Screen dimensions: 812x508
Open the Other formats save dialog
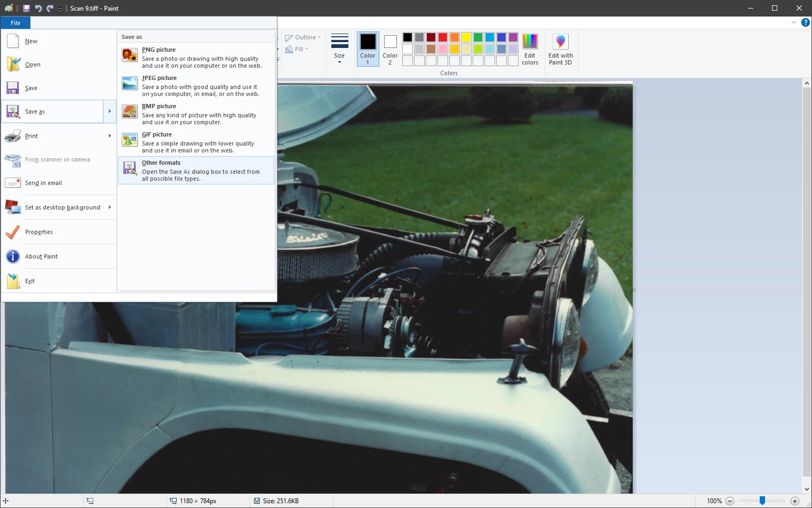196,171
